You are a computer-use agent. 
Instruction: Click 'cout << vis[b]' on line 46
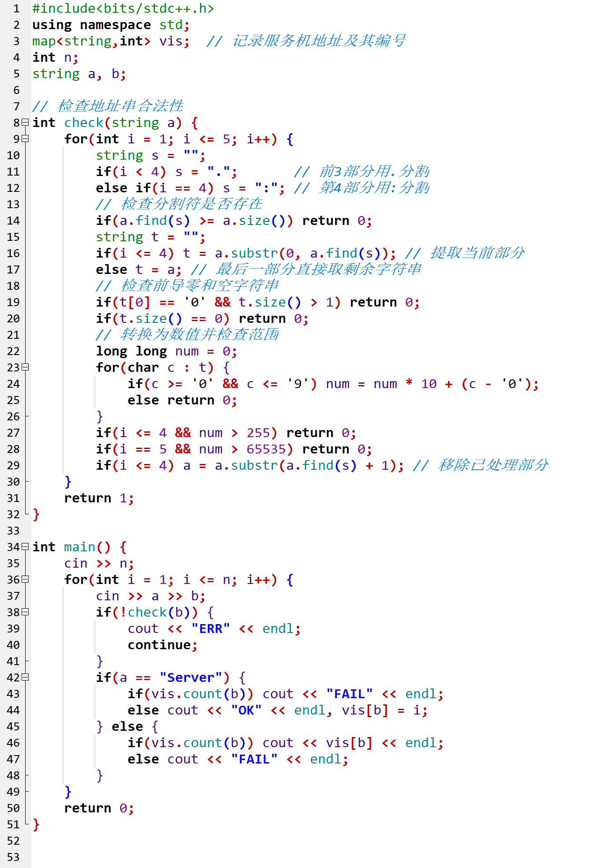click(x=318, y=743)
